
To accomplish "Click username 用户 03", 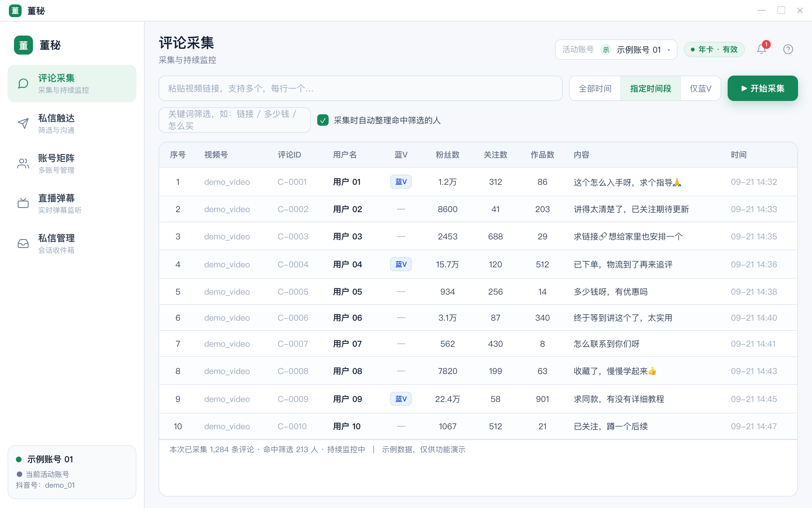I will point(347,237).
